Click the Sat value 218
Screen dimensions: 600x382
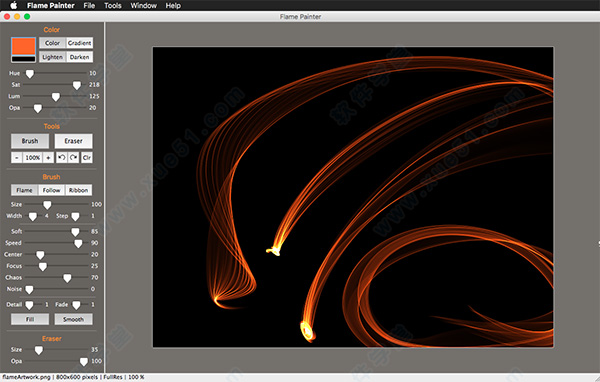94,85
